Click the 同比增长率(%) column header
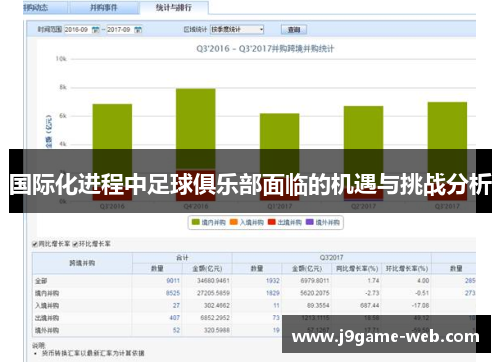This screenshot has height=362, width=500. [357, 269]
